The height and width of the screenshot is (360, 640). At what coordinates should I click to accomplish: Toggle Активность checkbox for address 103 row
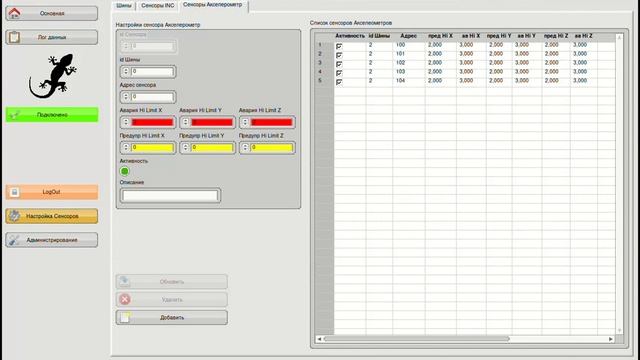coord(339,73)
